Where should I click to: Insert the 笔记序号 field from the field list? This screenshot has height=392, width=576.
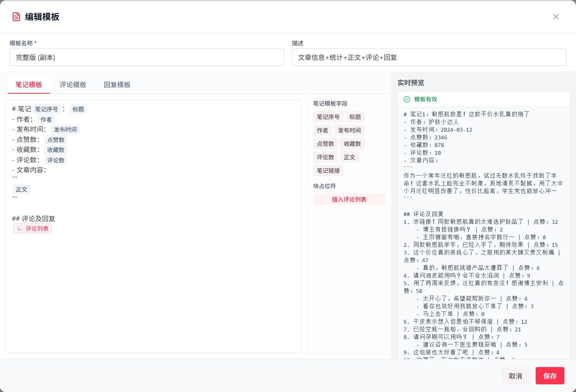(x=328, y=117)
